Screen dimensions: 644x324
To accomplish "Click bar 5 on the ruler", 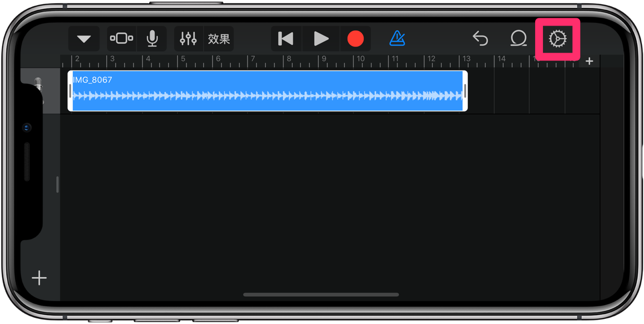I will coord(183,61).
